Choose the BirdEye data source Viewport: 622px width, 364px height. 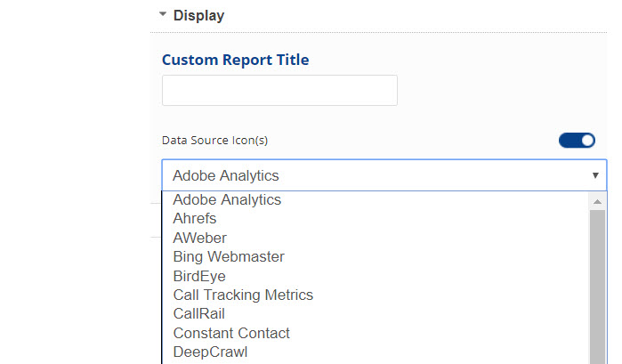tap(199, 276)
